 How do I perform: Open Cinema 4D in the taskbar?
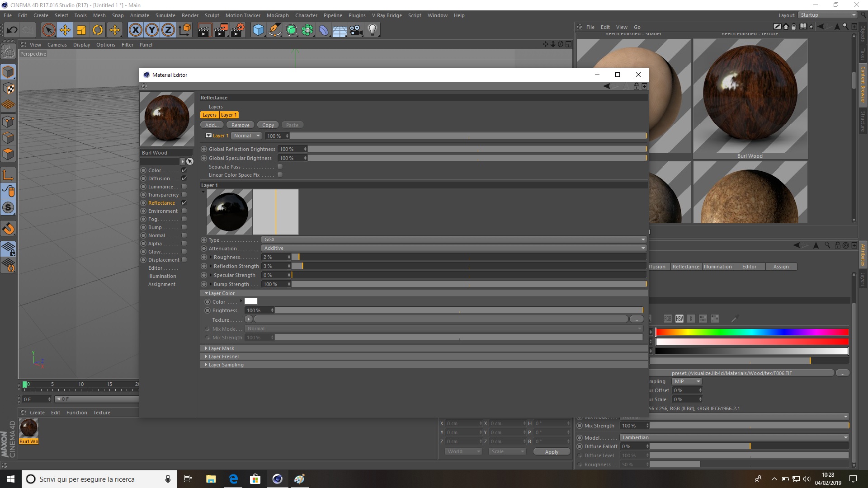coord(277,479)
